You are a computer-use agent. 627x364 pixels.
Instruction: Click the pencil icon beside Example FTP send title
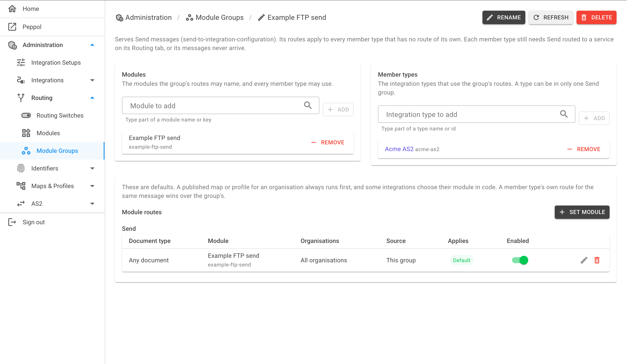[261, 17]
